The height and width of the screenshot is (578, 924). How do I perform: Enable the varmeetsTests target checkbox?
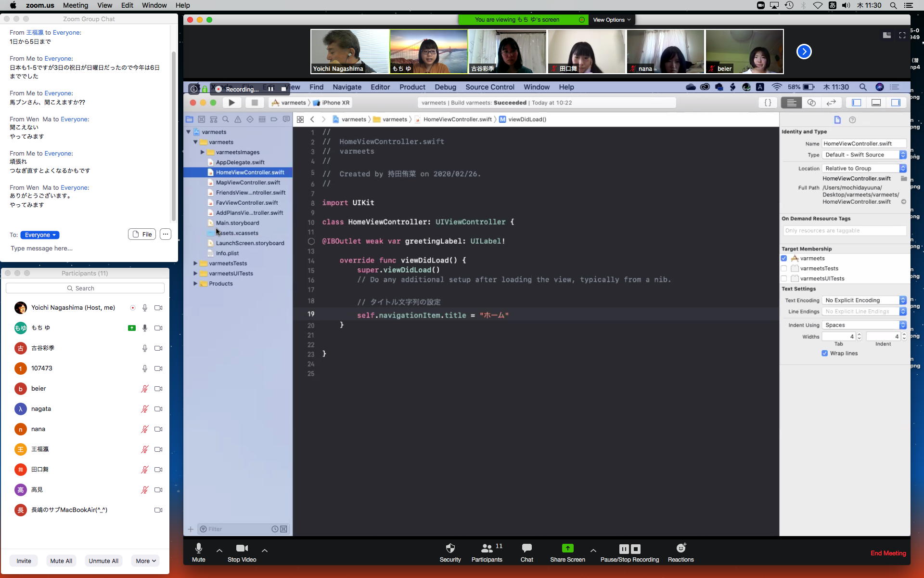click(784, 268)
